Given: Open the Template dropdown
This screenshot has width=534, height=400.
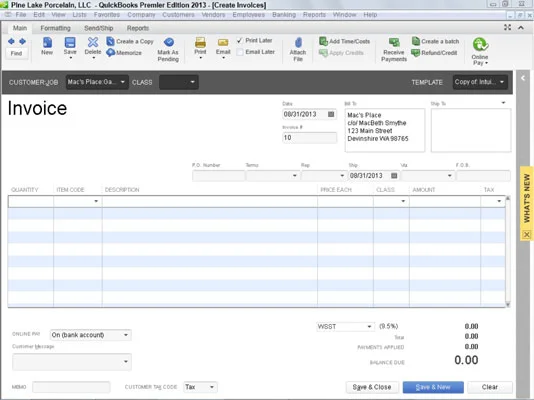Looking at the screenshot, I should (502, 82).
